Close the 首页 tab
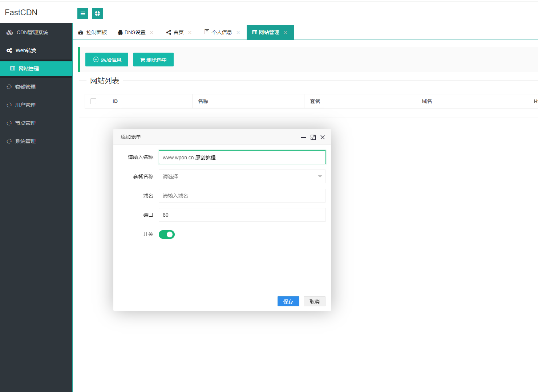This screenshot has height=392, width=538. pyautogui.click(x=190, y=33)
